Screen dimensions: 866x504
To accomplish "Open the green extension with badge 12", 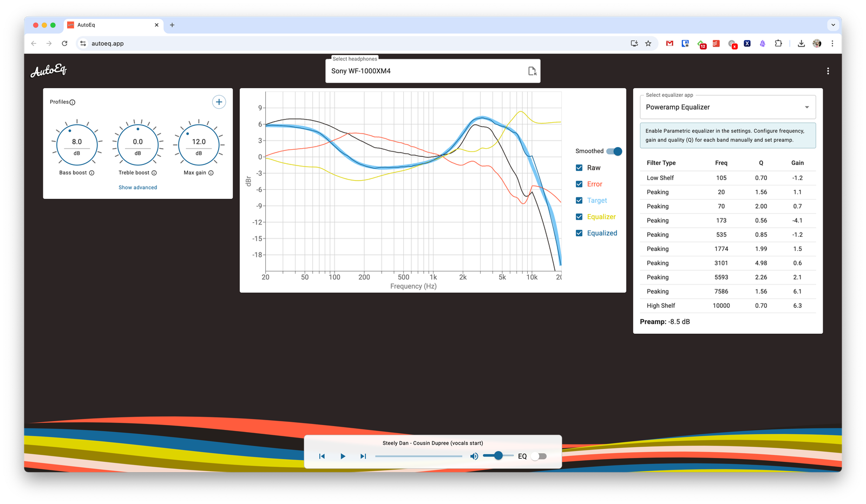I will pos(701,44).
